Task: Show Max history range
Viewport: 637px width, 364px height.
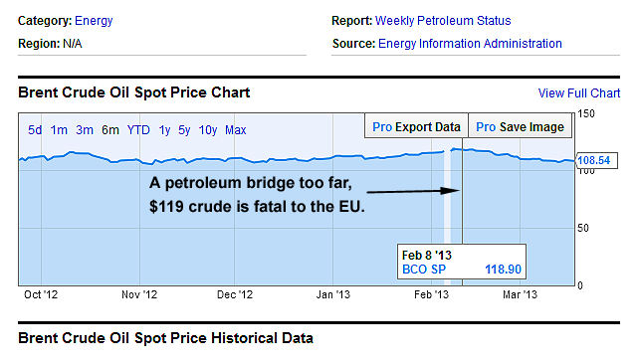Action: click(x=236, y=130)
